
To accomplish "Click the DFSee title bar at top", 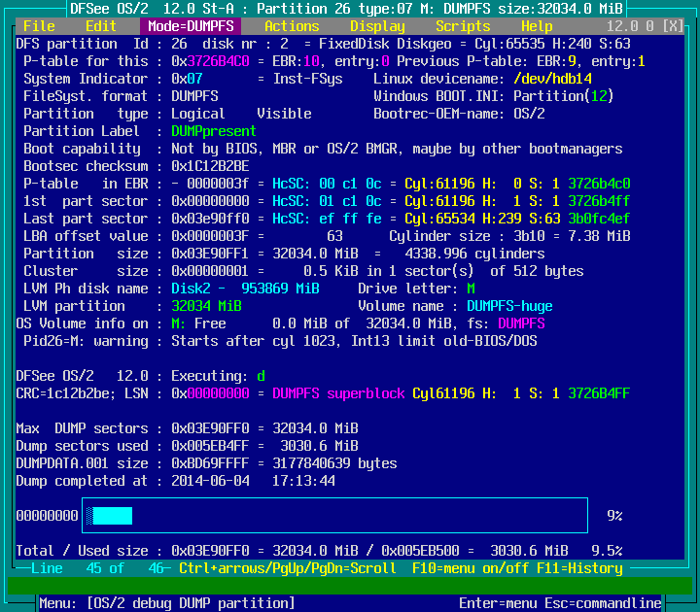I will [350, 9].
